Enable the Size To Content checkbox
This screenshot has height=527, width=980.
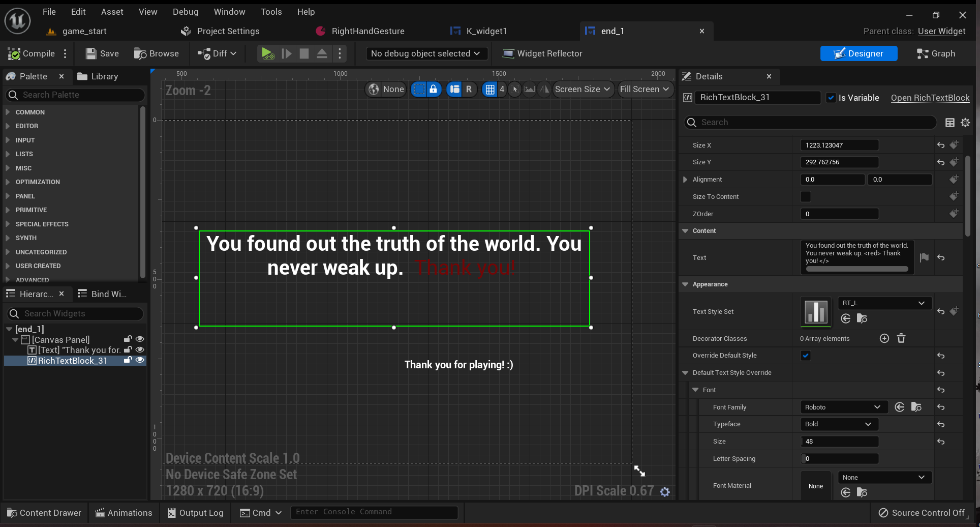[805, 197]
